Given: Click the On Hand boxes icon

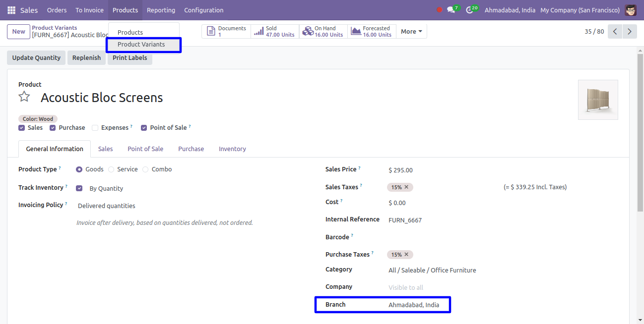Looking at the screenshot, I should pos(308,32).
